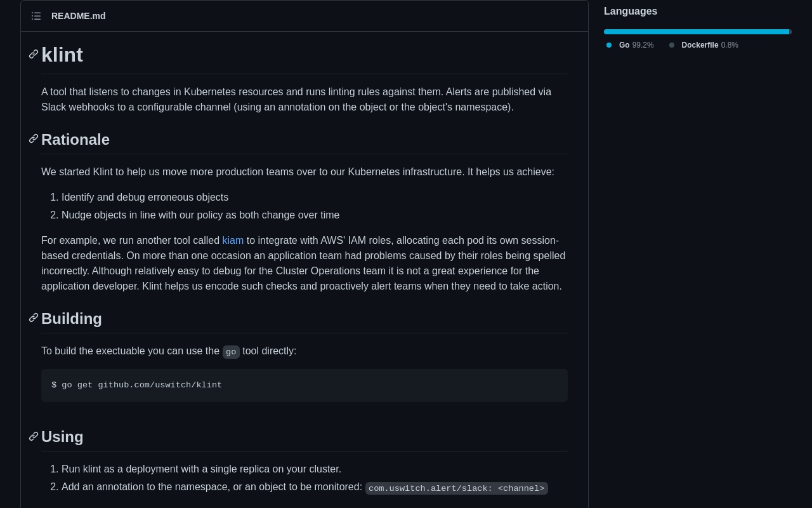Click the anchor link icon next to Using
The image size is (812, 508).
[x=34, y=436]
